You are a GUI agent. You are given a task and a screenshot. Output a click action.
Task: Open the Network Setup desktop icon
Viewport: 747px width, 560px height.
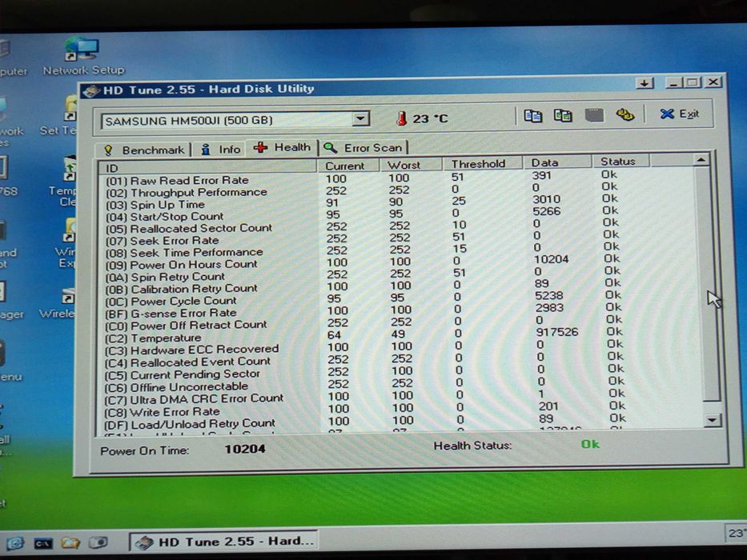point(83,57)
